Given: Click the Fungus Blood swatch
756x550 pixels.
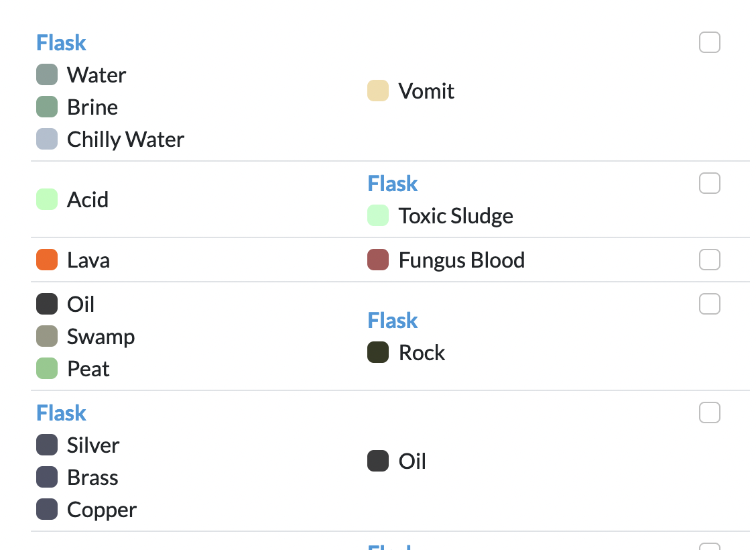Looking at the screenshot, I should click(378, 260).
